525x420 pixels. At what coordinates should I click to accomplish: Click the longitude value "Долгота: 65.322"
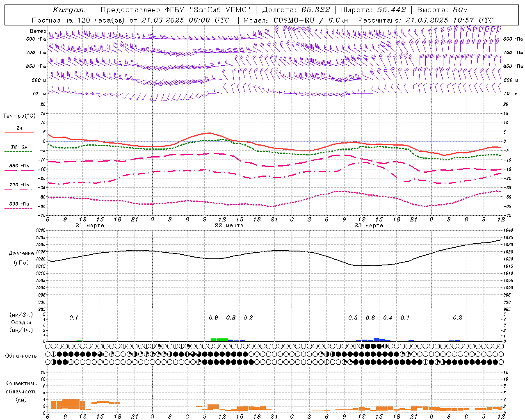(x=296, y=10)
